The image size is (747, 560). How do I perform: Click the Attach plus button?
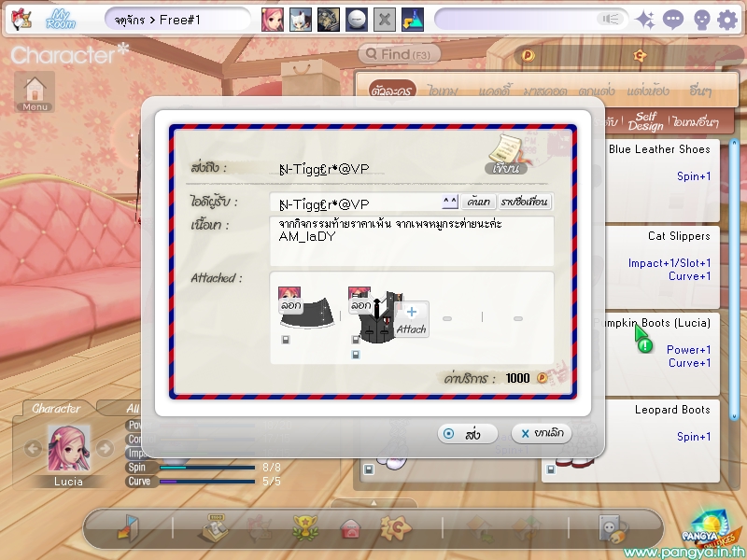pos(412,319)
